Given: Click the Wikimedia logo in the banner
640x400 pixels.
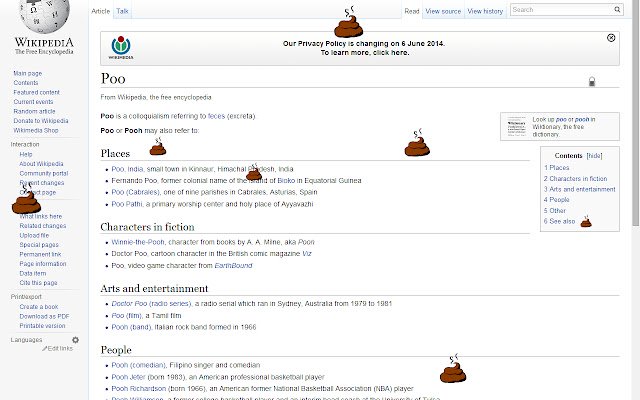Looking at the screenshot, I should [121, 48].
